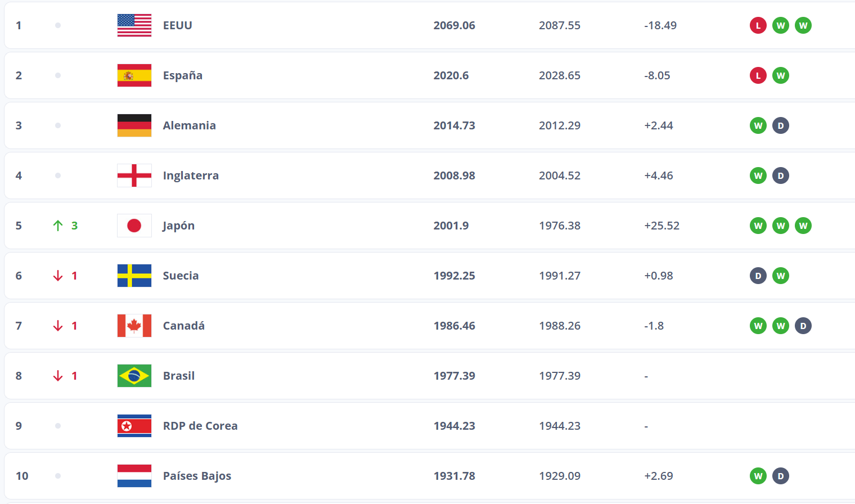
Task: Click the España flag icon
Action: point(134,75)
